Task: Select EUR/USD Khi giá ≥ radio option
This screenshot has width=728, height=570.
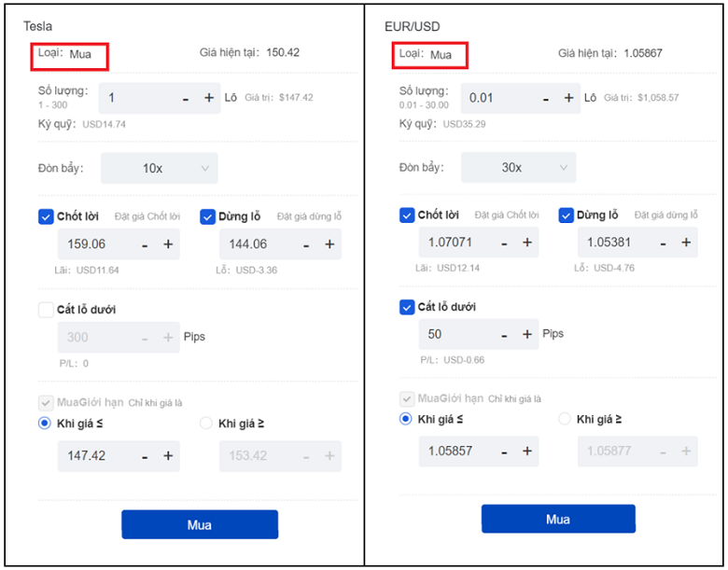Action: 565,419
